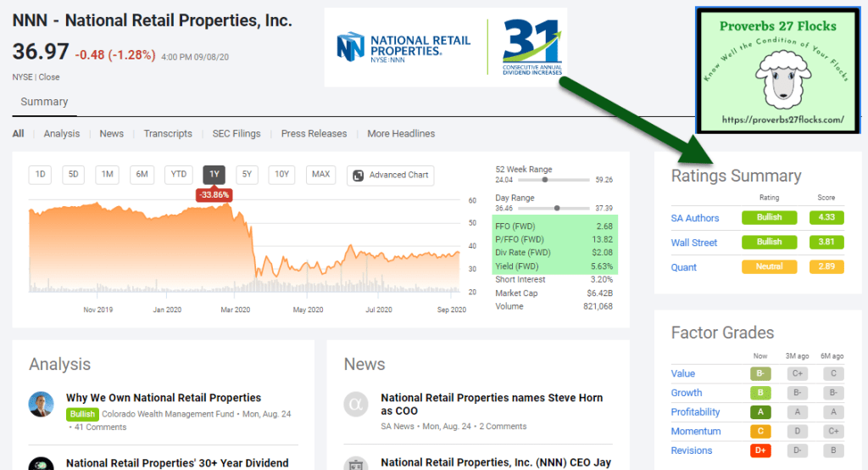This screenshot has height=470, width=868.
Task: Click the D+ Revisions grade badge
Action: (760, 450)
